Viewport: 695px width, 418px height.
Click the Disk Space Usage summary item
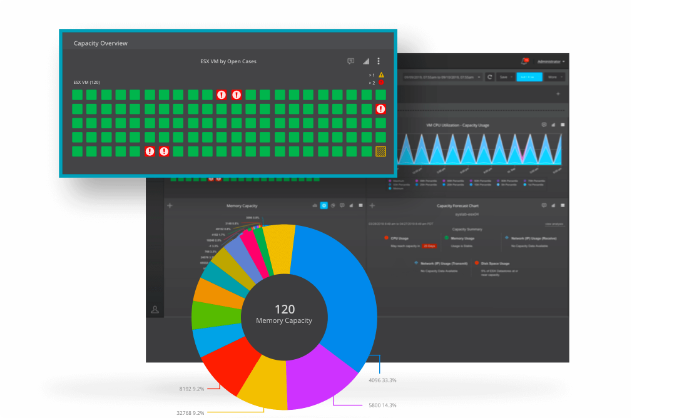point(492,263)
